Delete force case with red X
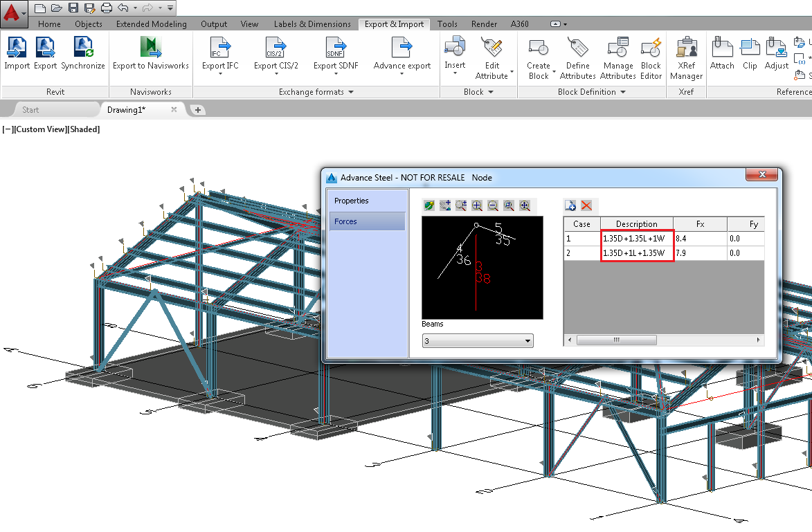The image size is (812, 532). click(x=586, y=205)
